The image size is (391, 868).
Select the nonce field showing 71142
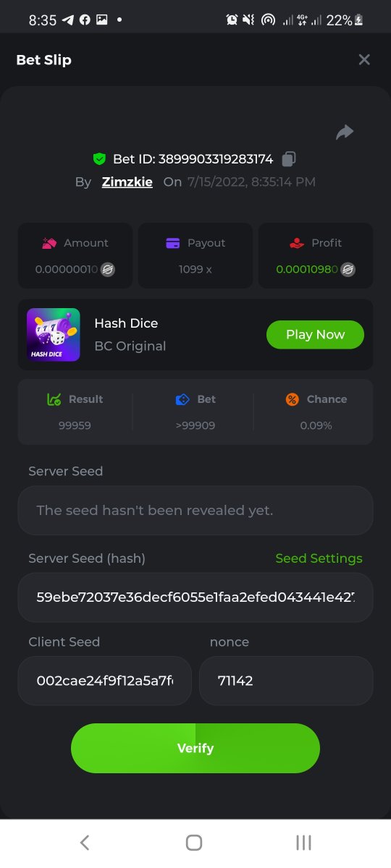[x=286, y=681]
